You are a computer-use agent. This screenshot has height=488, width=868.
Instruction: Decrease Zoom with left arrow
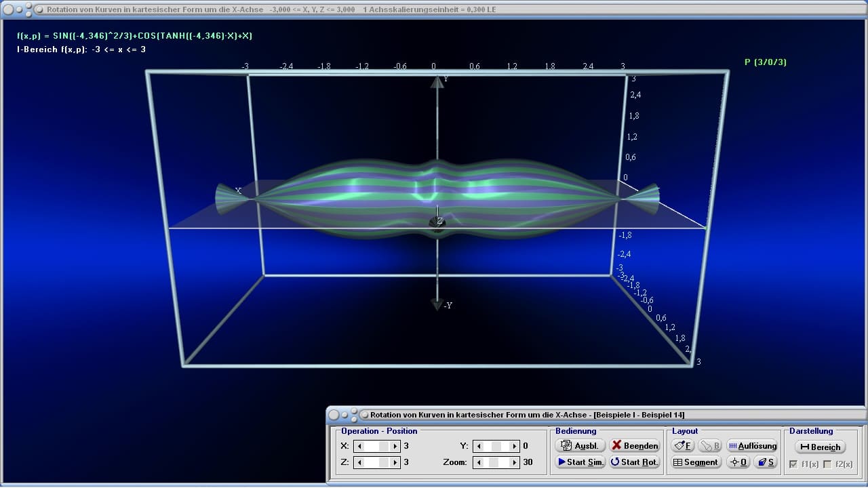pyautogui.click(x=479, y=462)
